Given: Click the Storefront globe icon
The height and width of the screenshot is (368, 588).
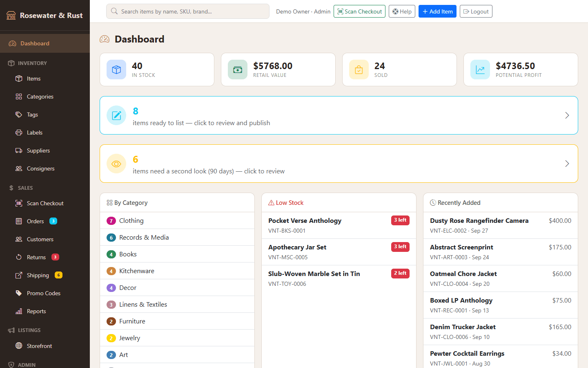Looking at the screenshot, I should [x=19, y=346].
